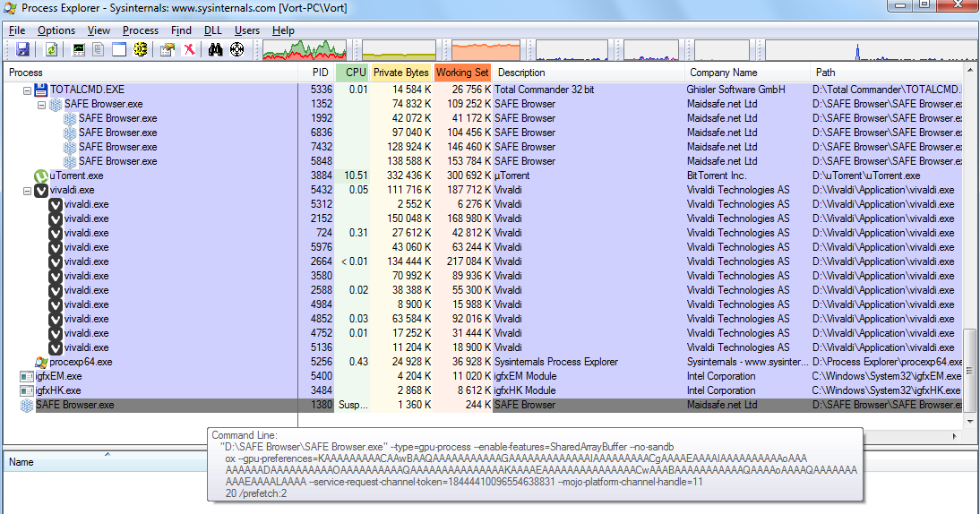Click the vertical scrollbar thumb of process list
Image resolution: width=980 pixels, height=514 pixels.
[970, 370]
